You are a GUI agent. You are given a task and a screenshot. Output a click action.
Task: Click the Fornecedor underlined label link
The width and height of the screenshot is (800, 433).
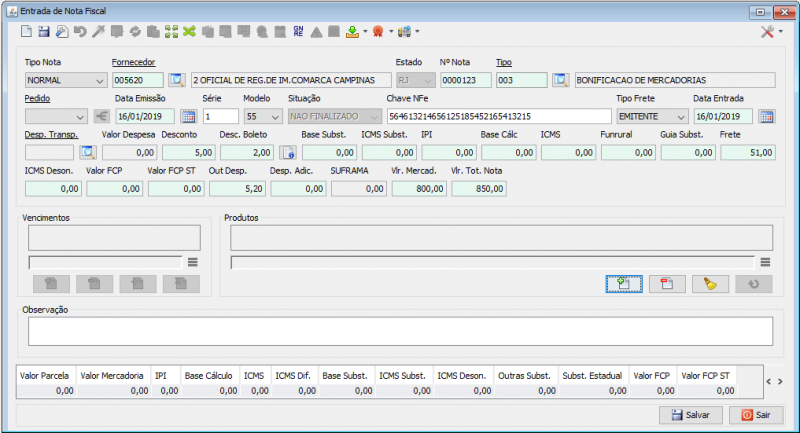coord(133,62)
